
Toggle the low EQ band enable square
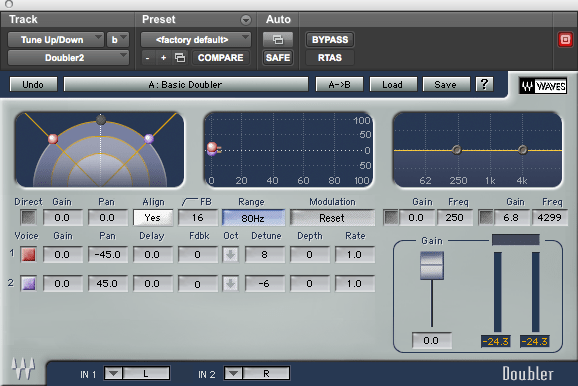click(x=391, y=218)
